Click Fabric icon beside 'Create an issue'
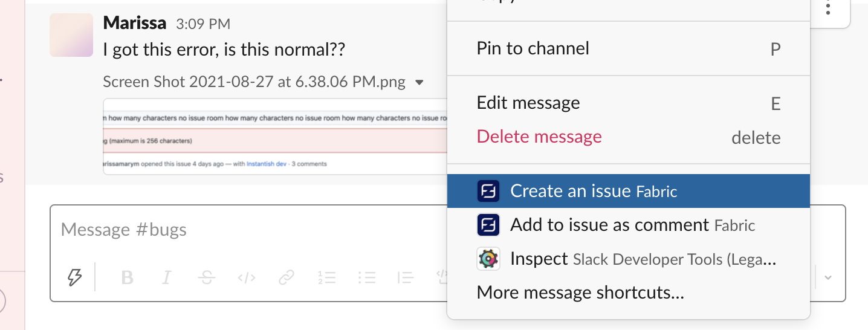This screenshot has height=330, width=868. [488, 191]
